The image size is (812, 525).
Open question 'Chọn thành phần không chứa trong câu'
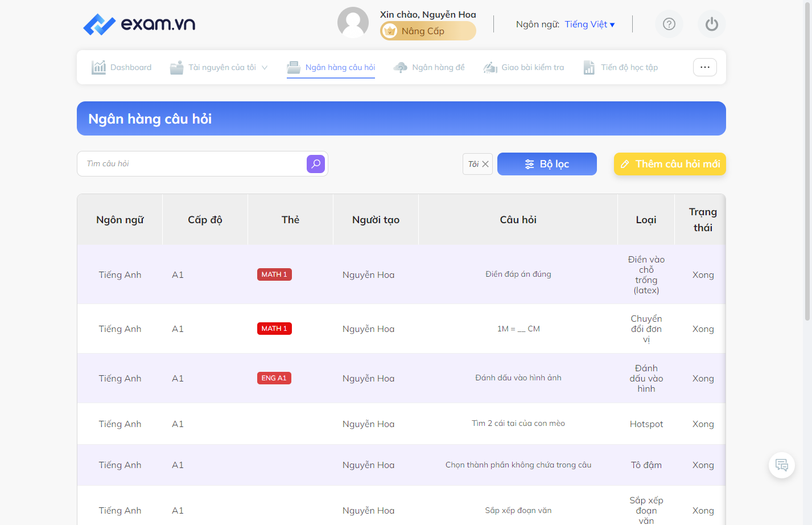tap(518, 465)
